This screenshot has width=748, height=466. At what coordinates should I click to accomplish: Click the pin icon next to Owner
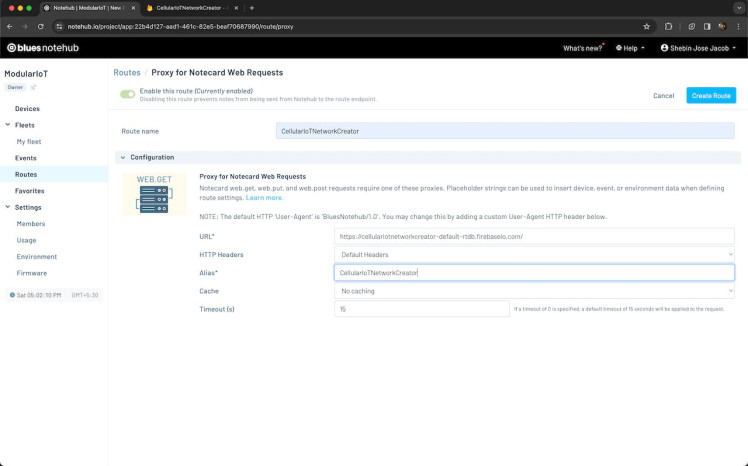(x=33, y=87)
